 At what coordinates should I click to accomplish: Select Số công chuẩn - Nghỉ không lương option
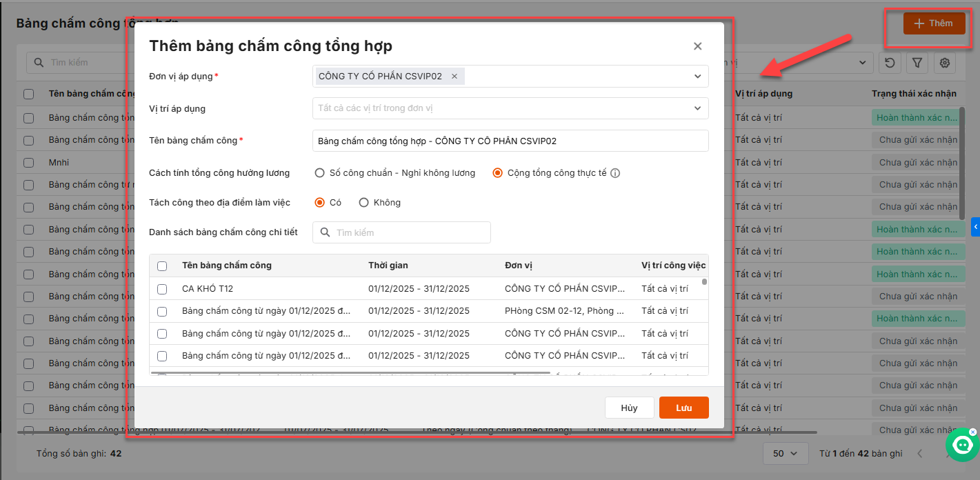click(x=319, y=173)
